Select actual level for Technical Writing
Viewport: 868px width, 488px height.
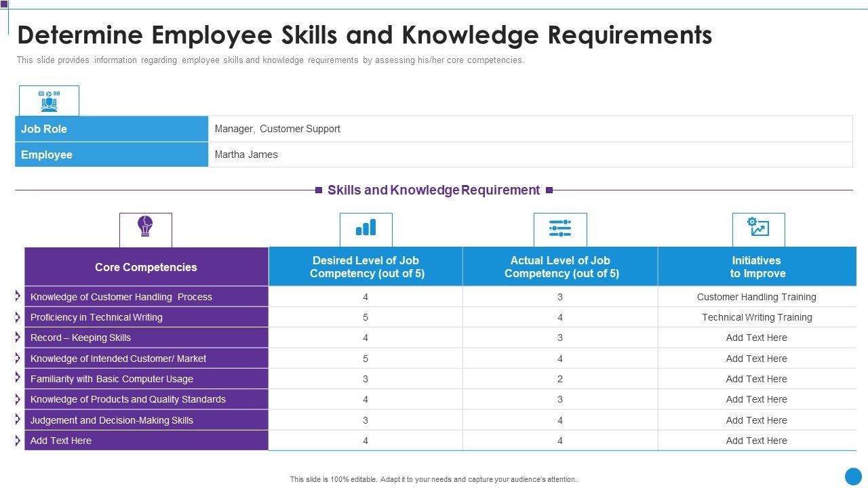tap(560, 317)
